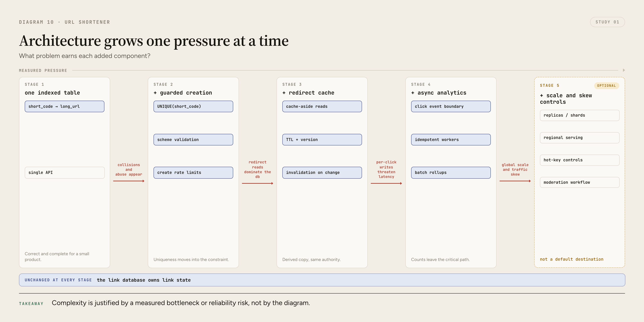Image resolution: width=644 pixels, height=322 pixels.
Task: Click 'the link database owns link state'
Action: pyautogui.click(x=144, y=280)
